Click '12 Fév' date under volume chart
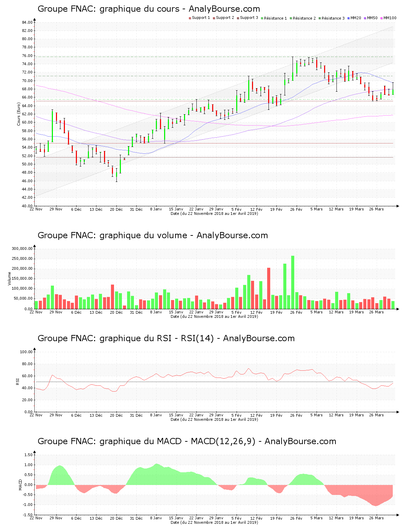The image size is (412, 532). (256, 312)
